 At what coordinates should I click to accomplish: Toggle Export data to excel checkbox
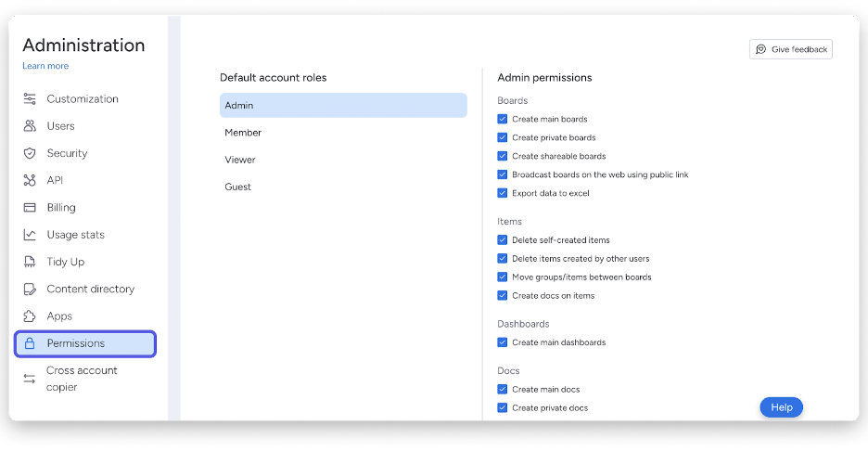(502, 193)
